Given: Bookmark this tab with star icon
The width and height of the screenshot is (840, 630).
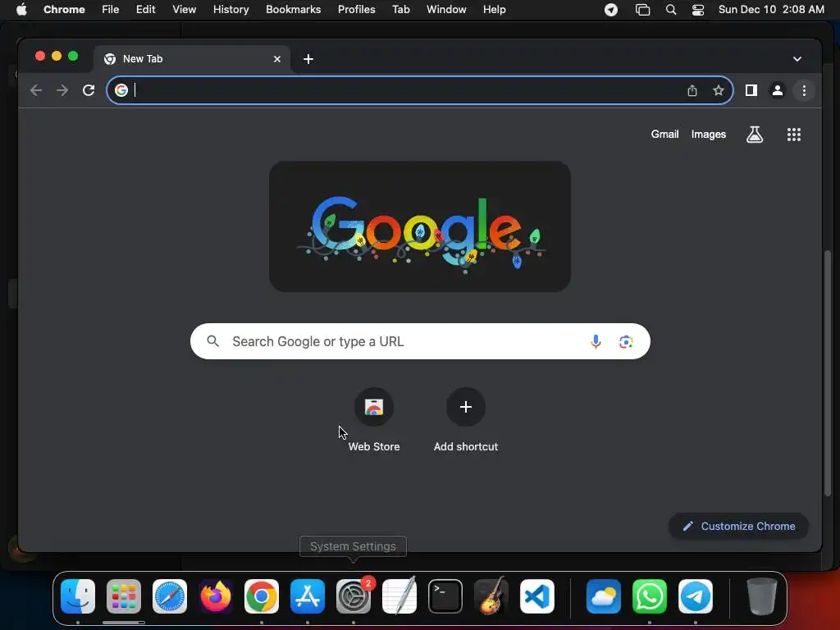Looking at the screenshot, I should pyautogui.click(x=719, y=90).
